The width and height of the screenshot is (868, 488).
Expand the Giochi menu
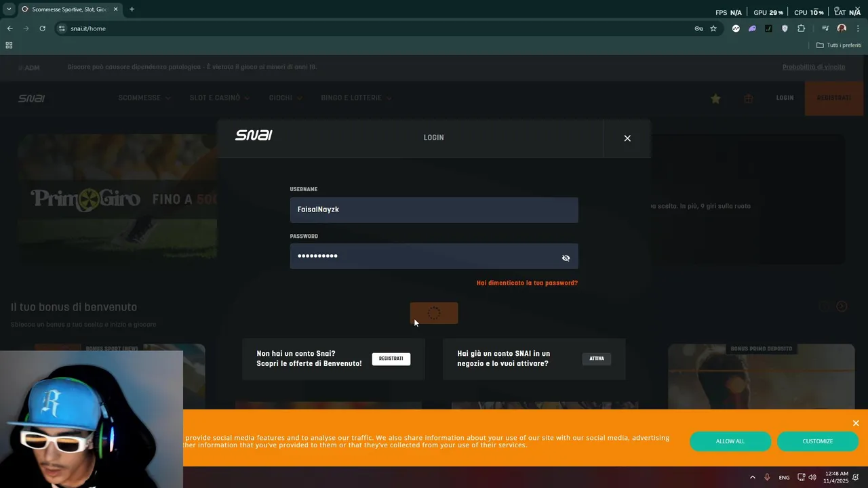(x=285, y=98)
